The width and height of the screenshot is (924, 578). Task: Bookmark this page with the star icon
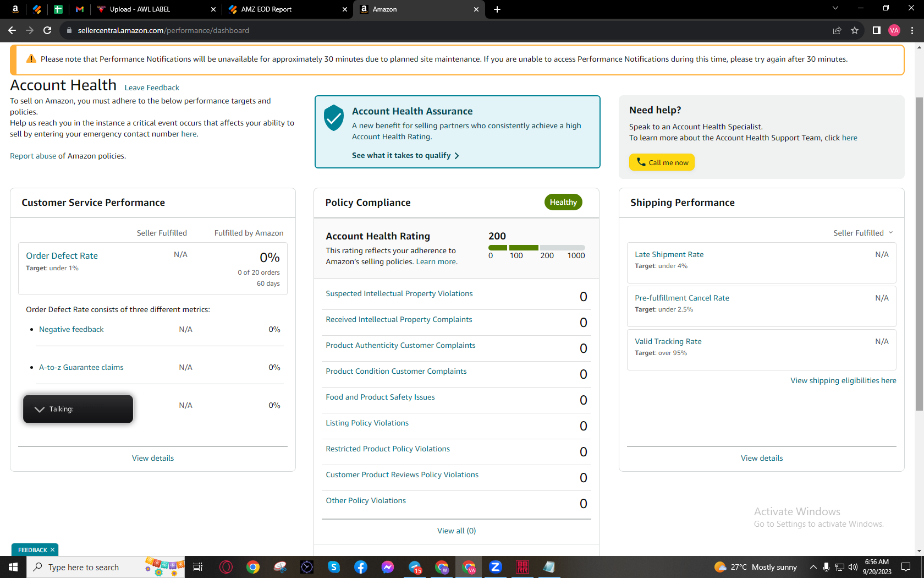(855, 30)
